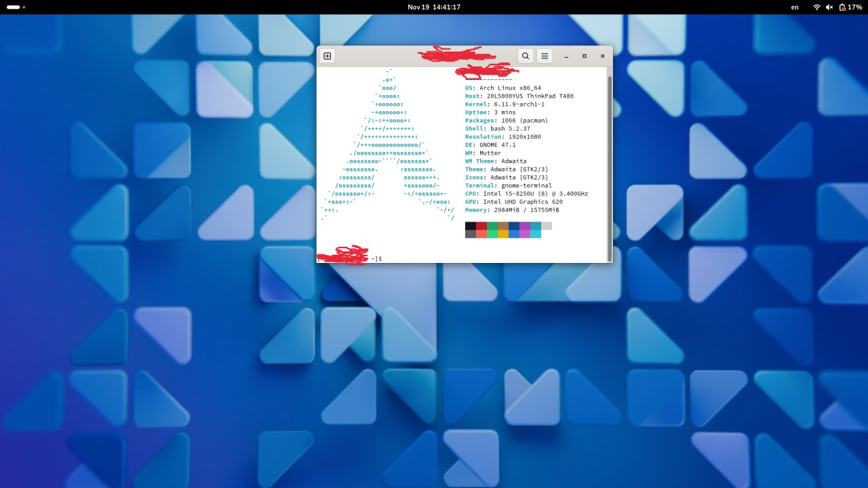The image size is (868, 488).
Task: Click the Wi-Fi status icon
Action: point(816,7)
